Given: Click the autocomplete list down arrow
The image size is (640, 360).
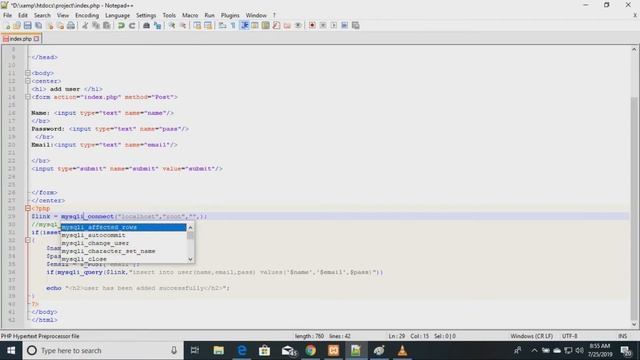Looking at the screenshot, I should click(x=190, y=259).
